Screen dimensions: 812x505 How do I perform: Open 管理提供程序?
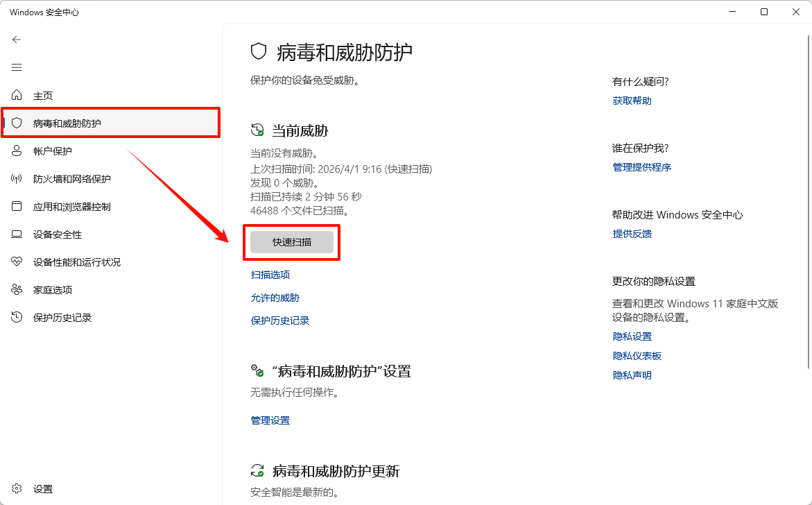(642, 166)
